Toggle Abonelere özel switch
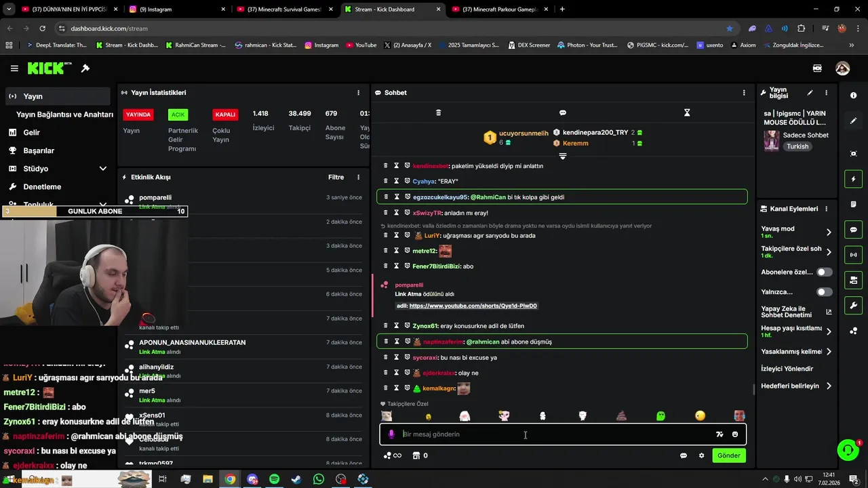Screen dimensions: 868x488 [825, 272]
